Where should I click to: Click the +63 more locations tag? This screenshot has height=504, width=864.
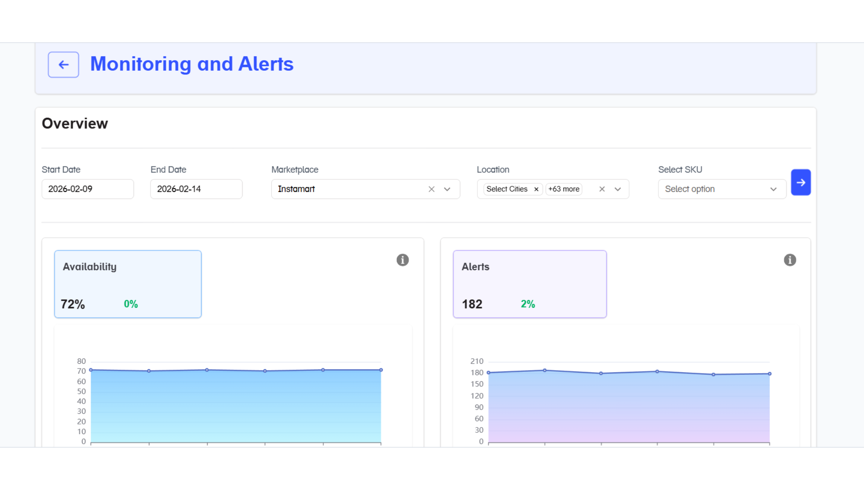coord(563,189)
